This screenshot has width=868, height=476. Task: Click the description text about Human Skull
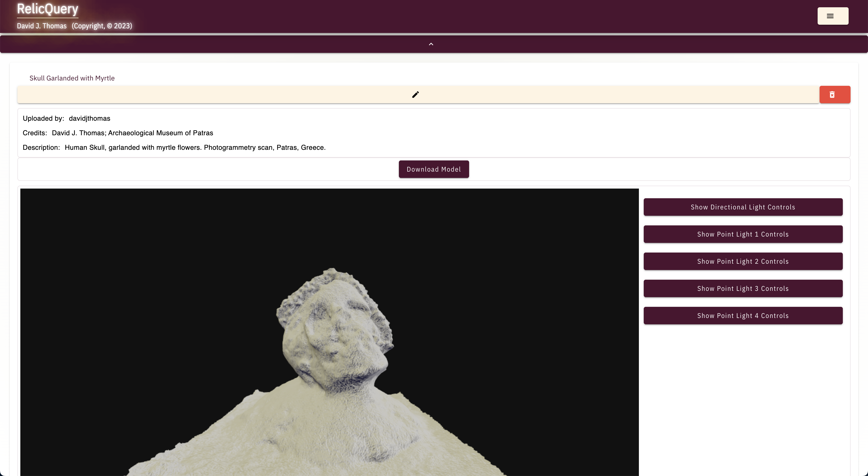point(195,147)
